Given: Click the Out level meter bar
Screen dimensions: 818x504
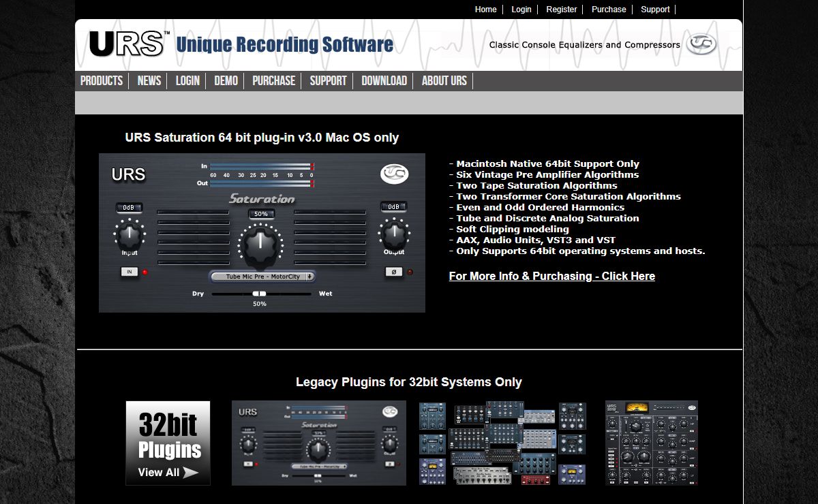Looking at the screenshot, I should [262, 183].
